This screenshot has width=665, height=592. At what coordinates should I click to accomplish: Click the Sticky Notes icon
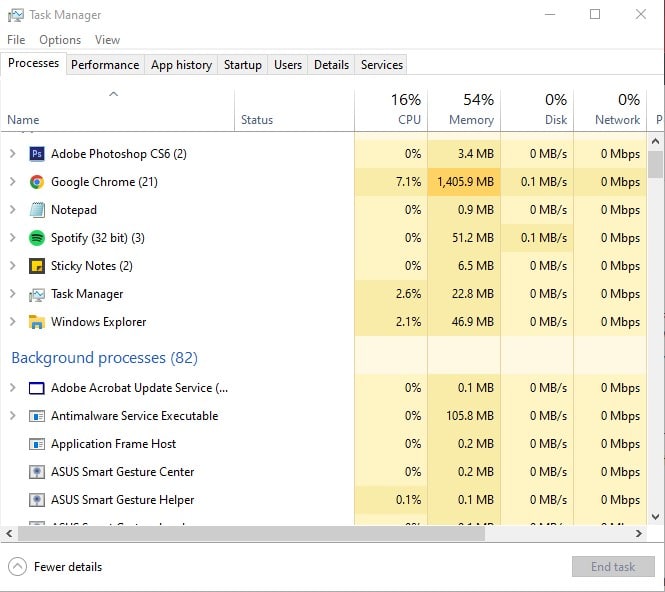37,266
